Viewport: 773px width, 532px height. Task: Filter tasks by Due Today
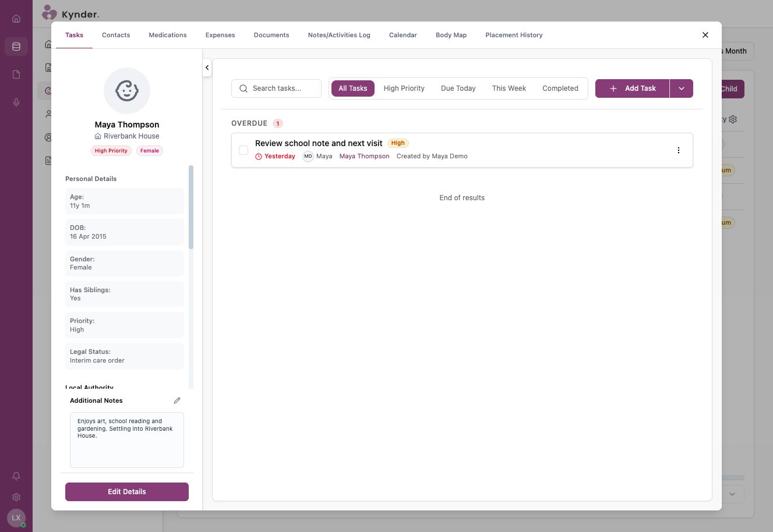click(458, 88)
